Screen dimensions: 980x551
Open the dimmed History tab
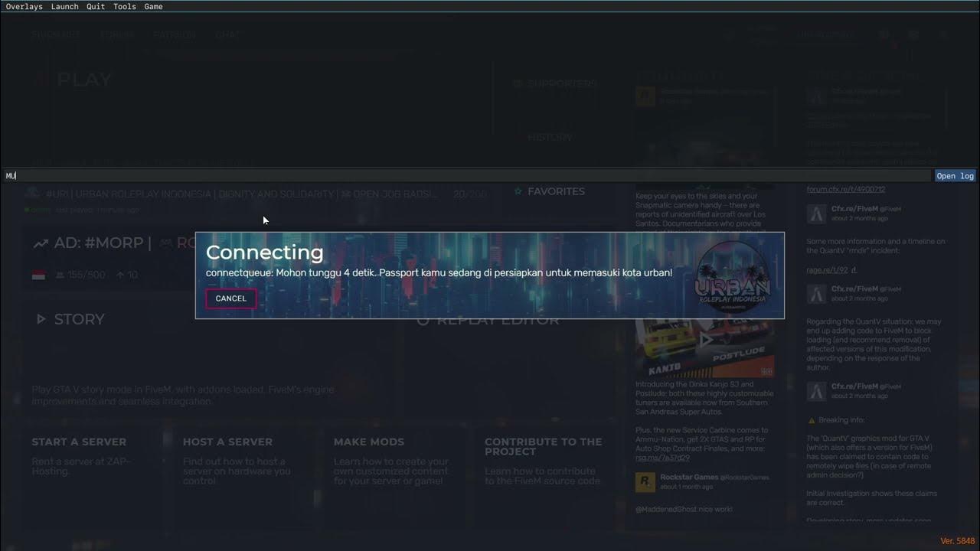[x=550, y=137]
